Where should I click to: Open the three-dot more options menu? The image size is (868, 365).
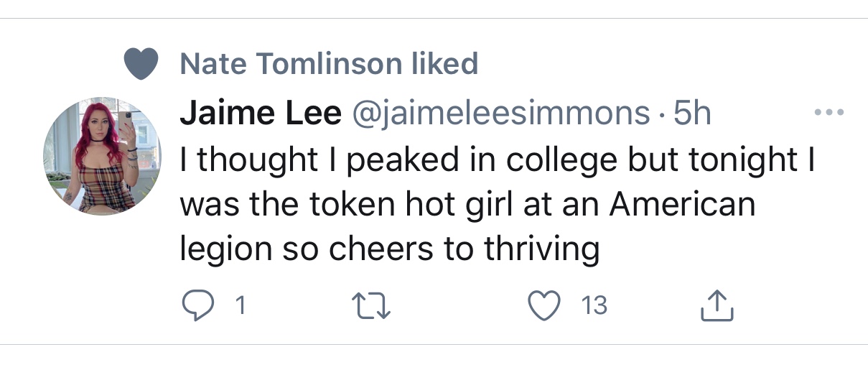pos(829,113)
